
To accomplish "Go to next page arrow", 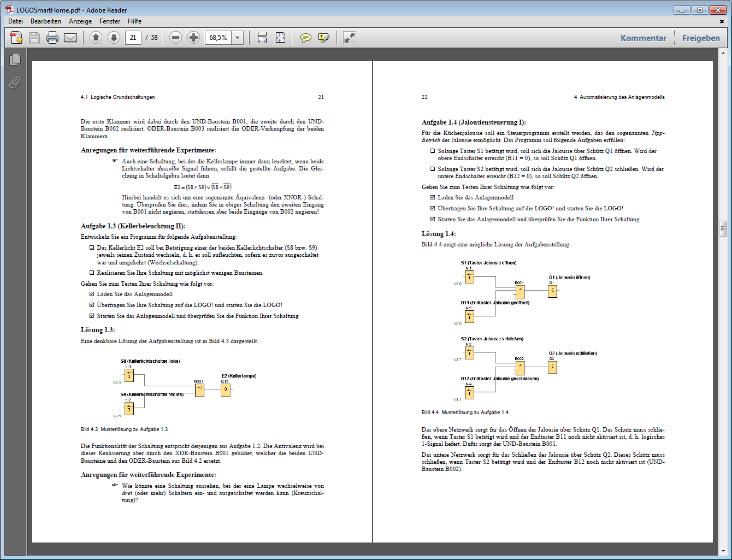I will tap(114, 37).
